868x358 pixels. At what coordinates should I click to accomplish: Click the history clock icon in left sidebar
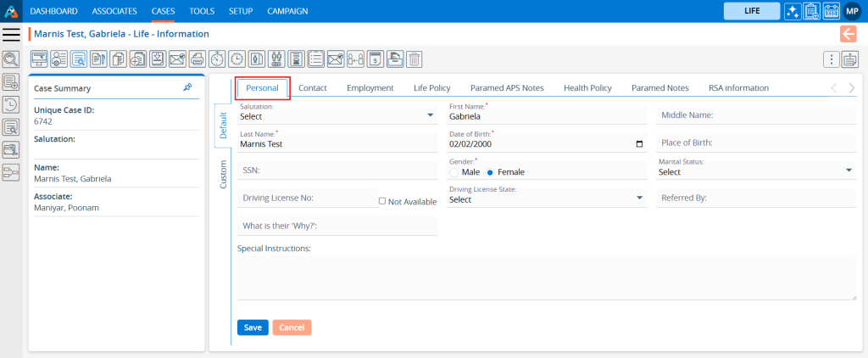tap(11, 105)
